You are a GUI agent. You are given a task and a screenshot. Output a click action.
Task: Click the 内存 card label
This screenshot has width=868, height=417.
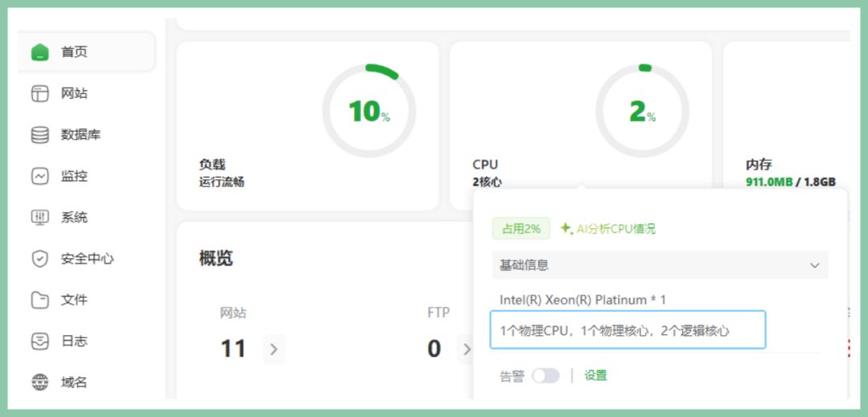(759, 164)
